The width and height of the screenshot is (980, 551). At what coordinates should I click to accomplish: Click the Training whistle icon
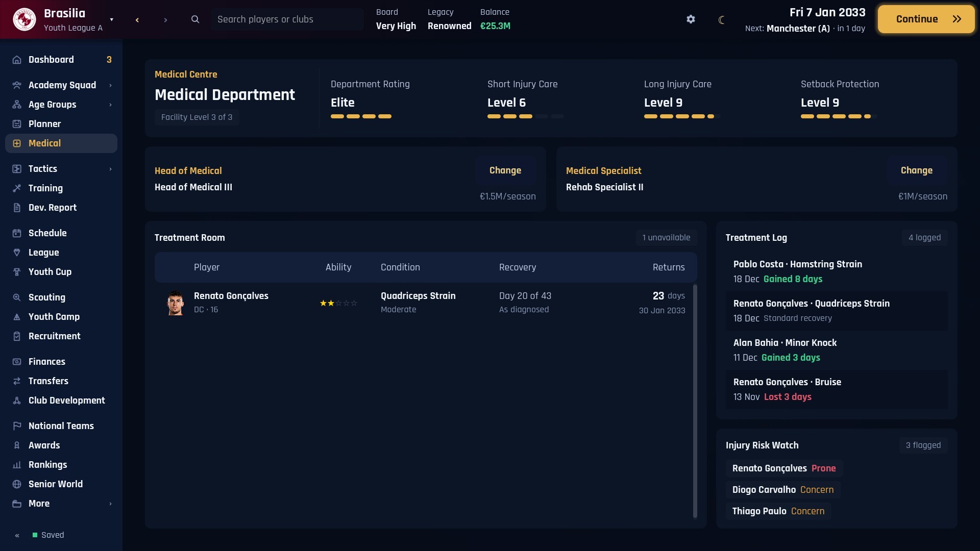click(x=17, y=188)
